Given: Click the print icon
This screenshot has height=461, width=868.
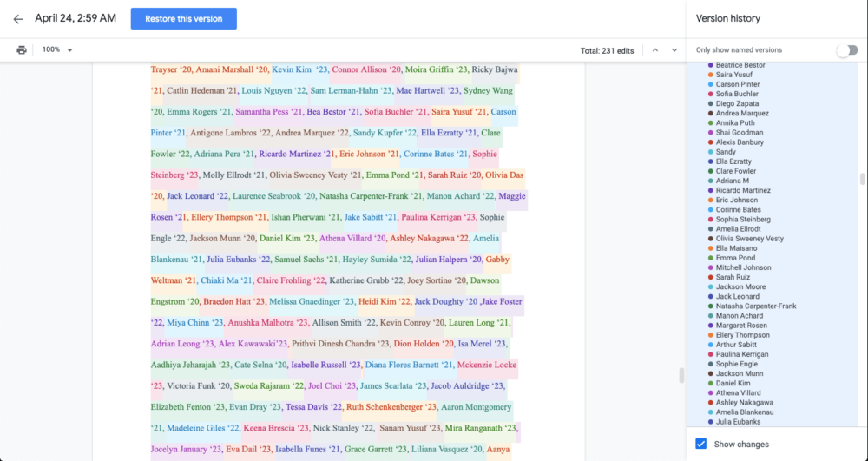Looking at the screenshot, I should [22, 50].
